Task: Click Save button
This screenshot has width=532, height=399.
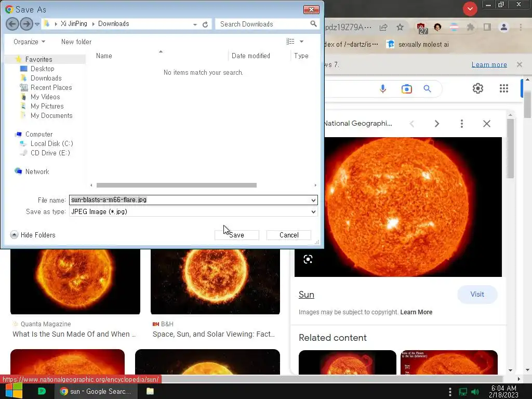Action: (236, 235)
